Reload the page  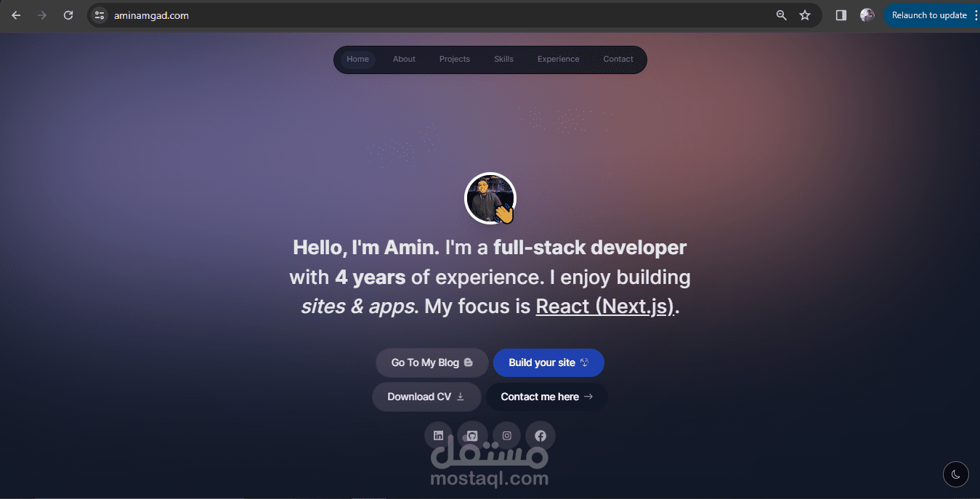click(x=68, y=15)
